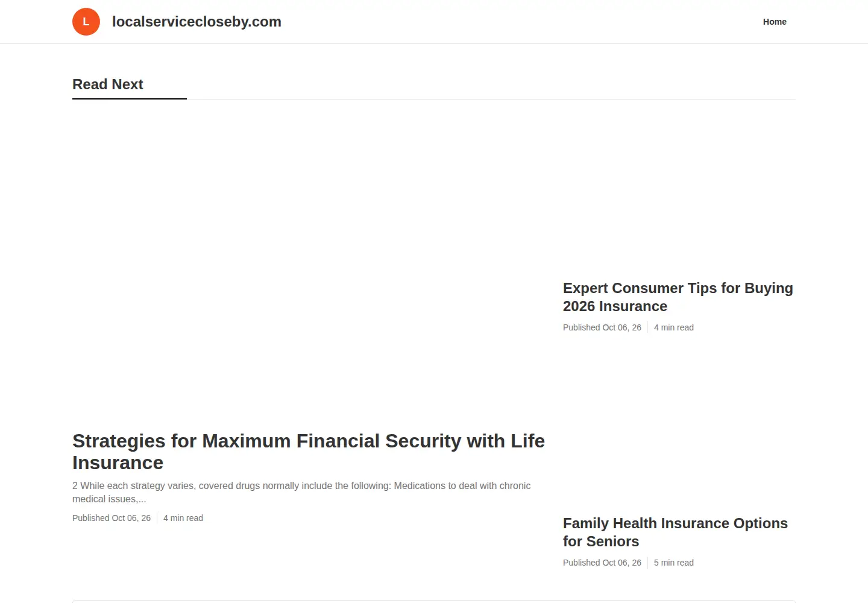The width and height of the screenshot is (868, 603).
Task: Click the 2026 Insurance line of the Expert Tips headline
Action: pos(615,306)
